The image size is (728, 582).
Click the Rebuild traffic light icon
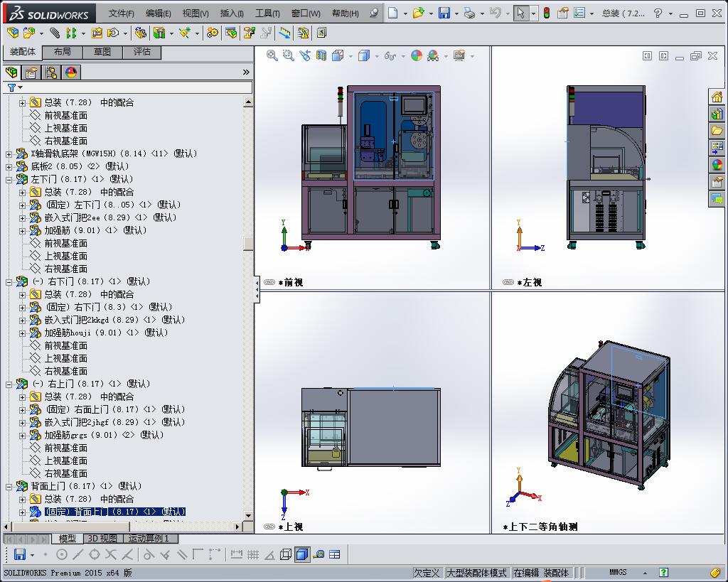[x=547, y=13]
